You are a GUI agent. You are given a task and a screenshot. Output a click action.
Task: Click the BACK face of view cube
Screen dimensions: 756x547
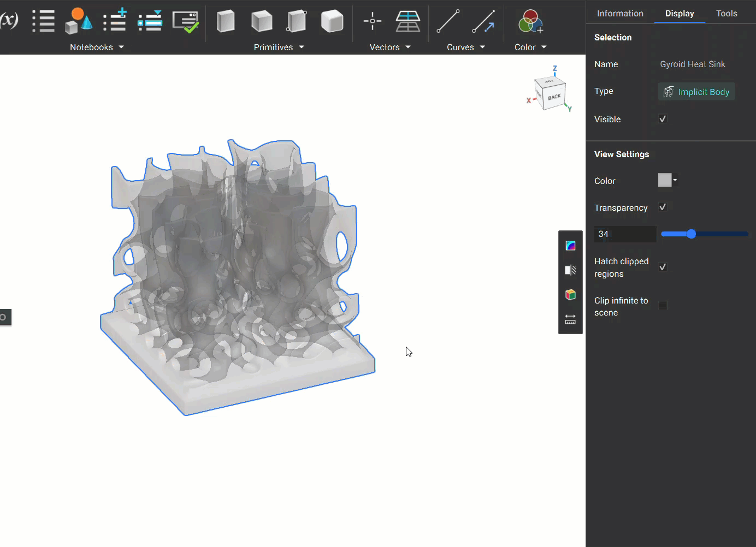(x=554, y=97)
